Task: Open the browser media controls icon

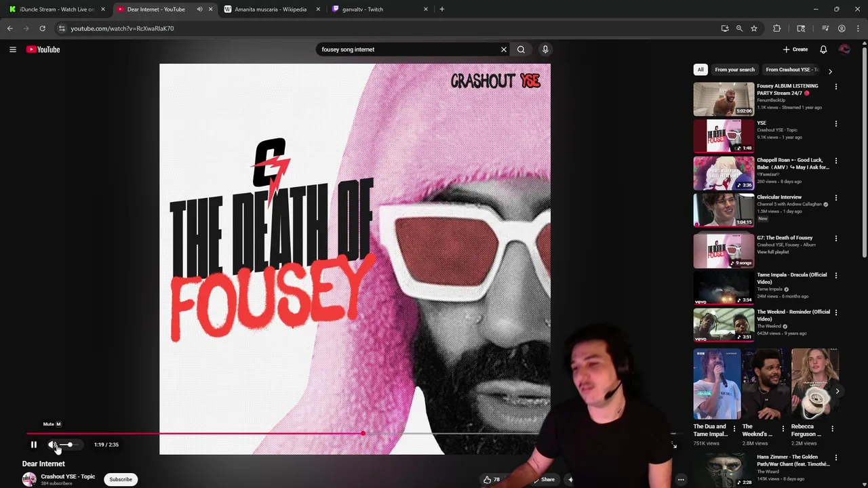Action: [825, 28]
